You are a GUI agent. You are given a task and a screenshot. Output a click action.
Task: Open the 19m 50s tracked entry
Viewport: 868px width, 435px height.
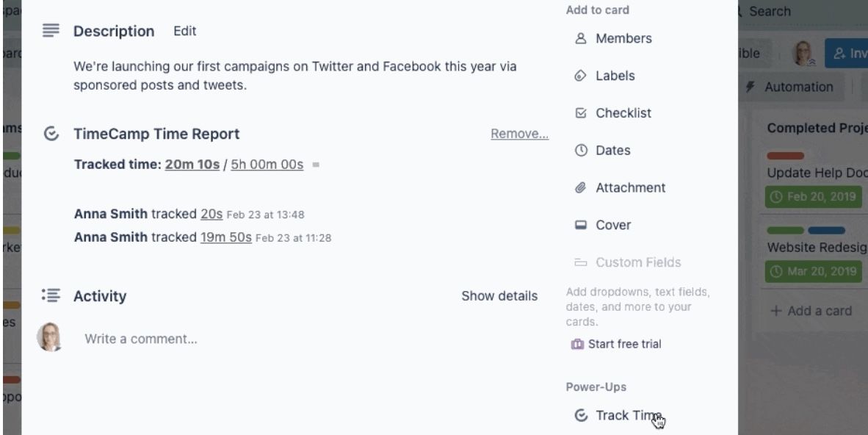[x=226, y=237]
